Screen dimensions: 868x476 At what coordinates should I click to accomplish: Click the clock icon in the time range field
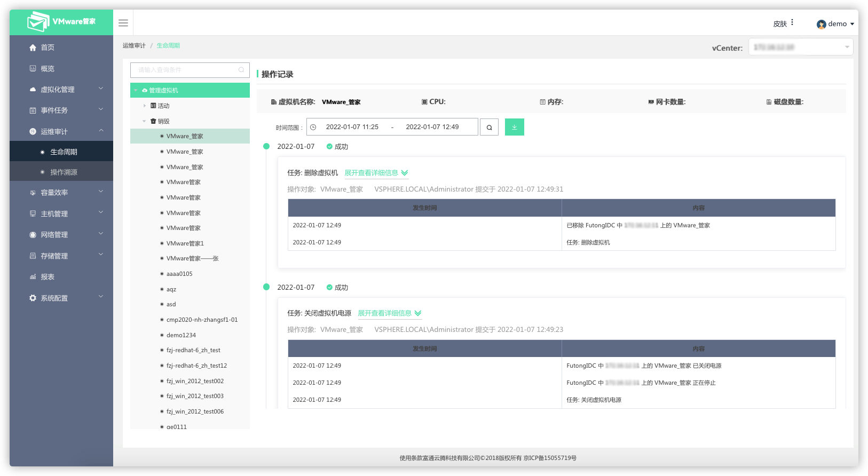pos(313,127)
